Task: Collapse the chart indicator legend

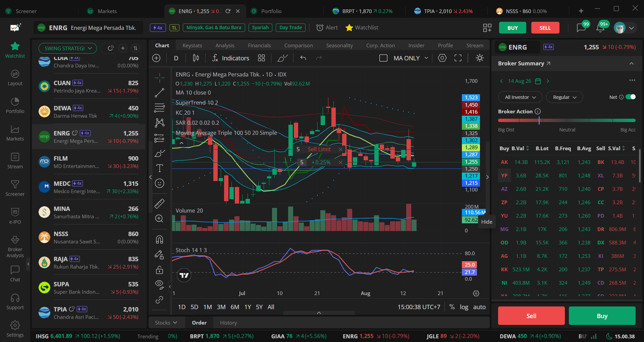Action: pyautogui.click(x=181, y=143)
